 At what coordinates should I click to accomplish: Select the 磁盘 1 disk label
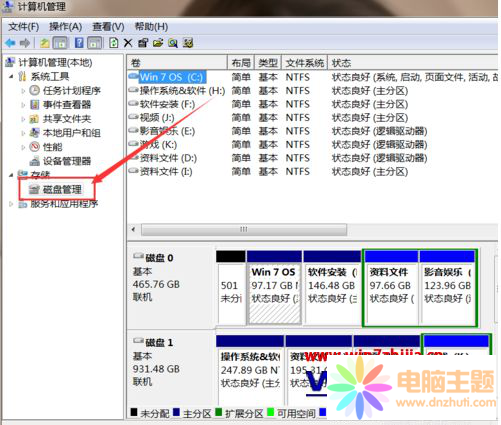click(159, 342)
